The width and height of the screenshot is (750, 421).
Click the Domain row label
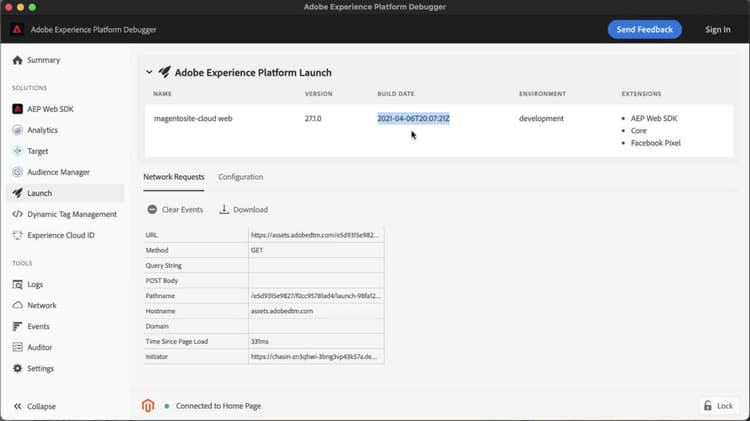click(157, 326)
